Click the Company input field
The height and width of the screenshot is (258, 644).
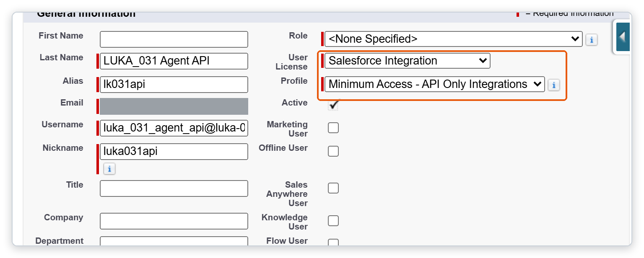point(174,221)
